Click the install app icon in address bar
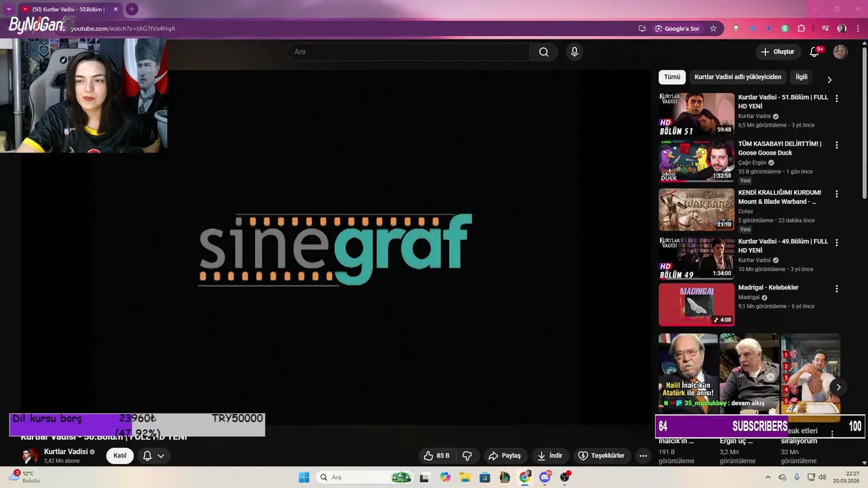 tap(642, 28)
